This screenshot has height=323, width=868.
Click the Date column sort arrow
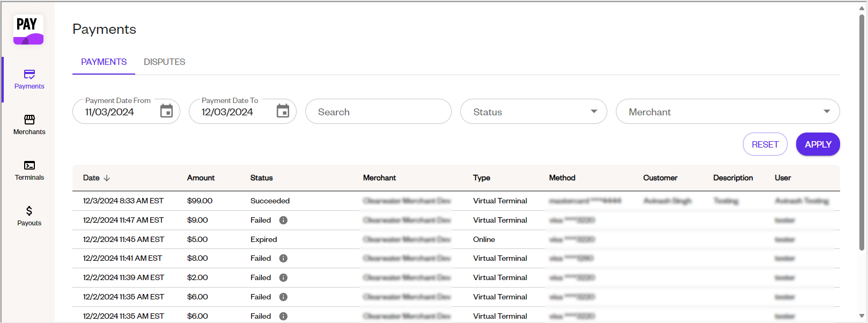pyautogui.click(x=107, y=178)
